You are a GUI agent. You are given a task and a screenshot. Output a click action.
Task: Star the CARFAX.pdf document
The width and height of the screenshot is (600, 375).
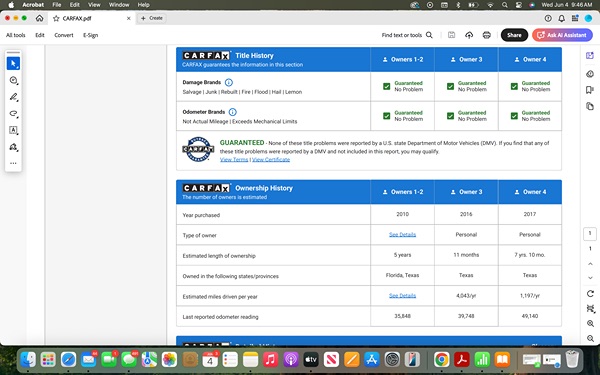pos(56,18)
